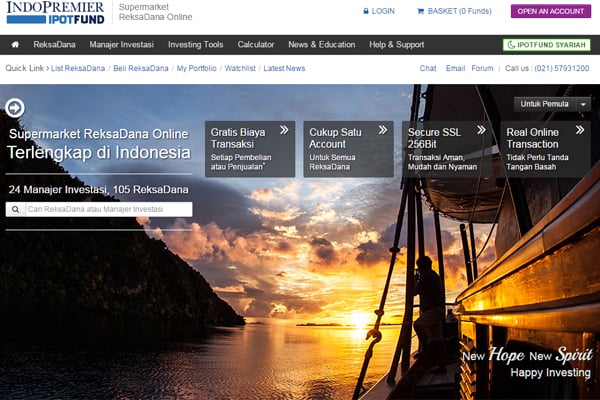Click the search magnifier icon
Viewport: 600px width, 400px height.
coord(15,210)
